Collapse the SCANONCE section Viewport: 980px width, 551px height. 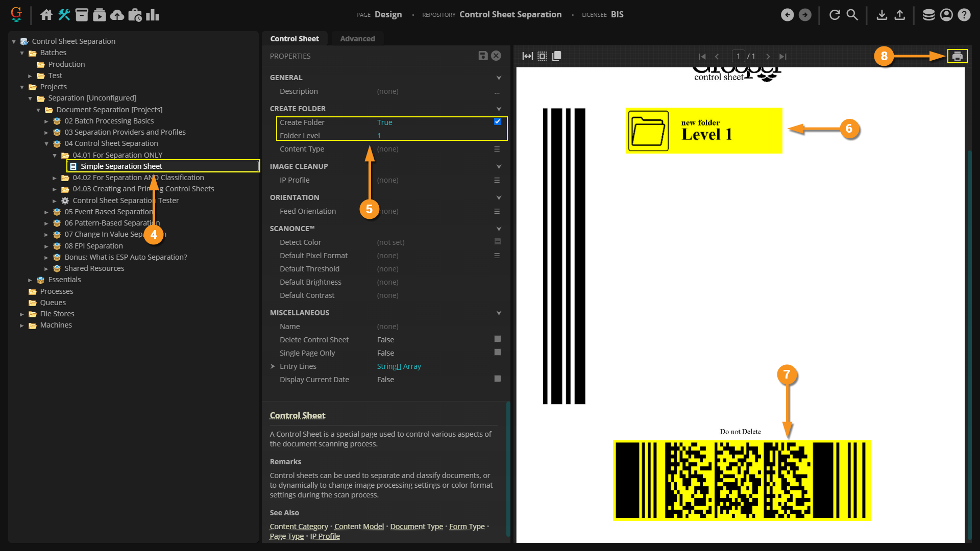point(499,229)
